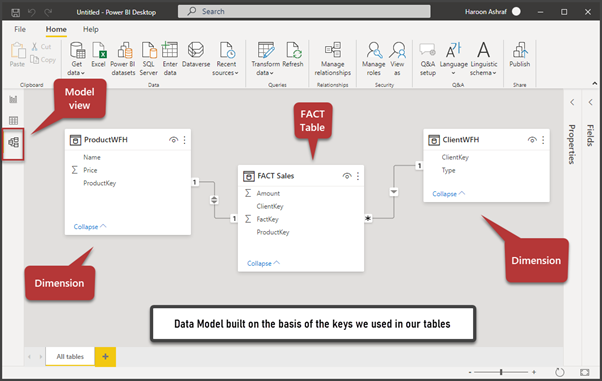Screen dimensions: 602x381
Task: Select the ClientWFH to FACT Sales relationship arrow
Action: (x=394, y=192)
